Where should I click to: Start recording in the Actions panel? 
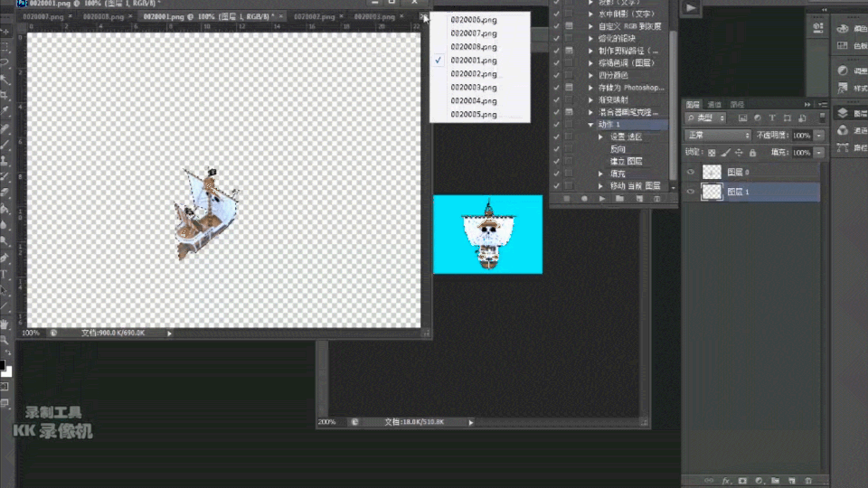(584, 199)
